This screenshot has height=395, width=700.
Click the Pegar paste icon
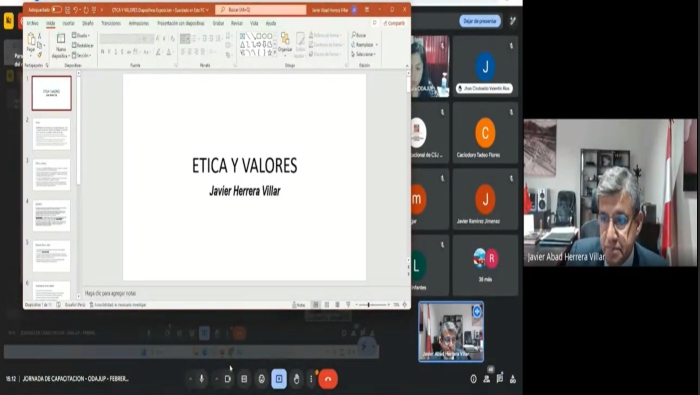[x=30, y=43]
